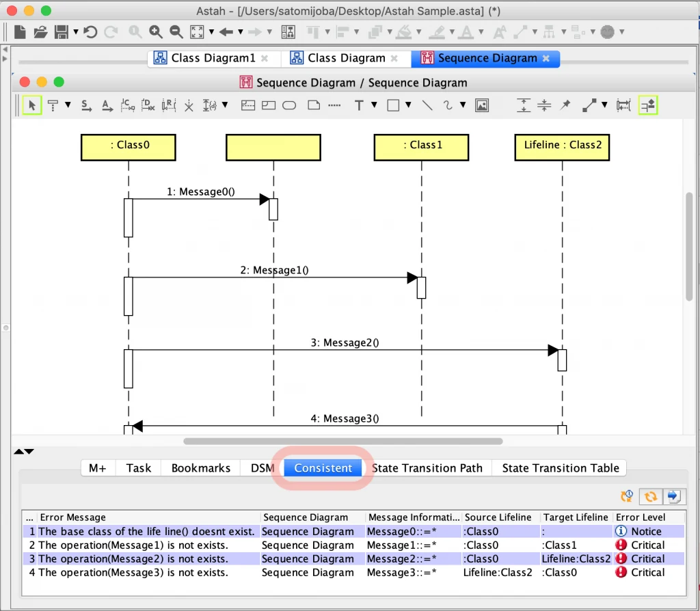Open the Bookmarks tab
The height and width of the screenshot is (611, 700).
click(x=201, y=467)
